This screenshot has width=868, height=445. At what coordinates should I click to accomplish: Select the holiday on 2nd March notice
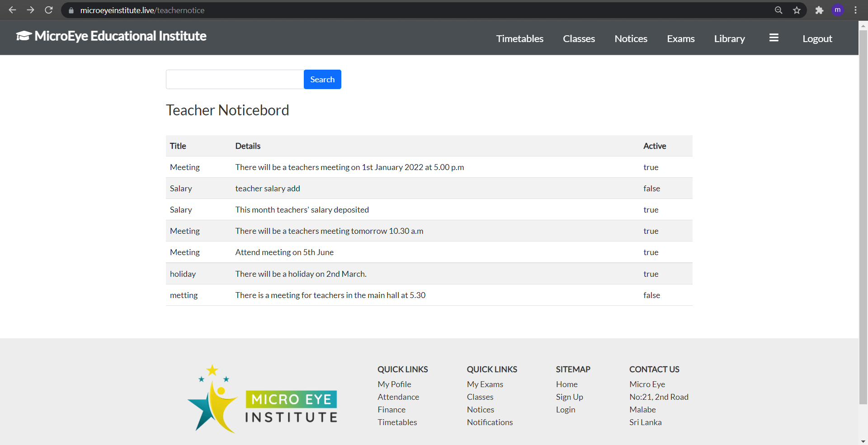coord(429,274)
